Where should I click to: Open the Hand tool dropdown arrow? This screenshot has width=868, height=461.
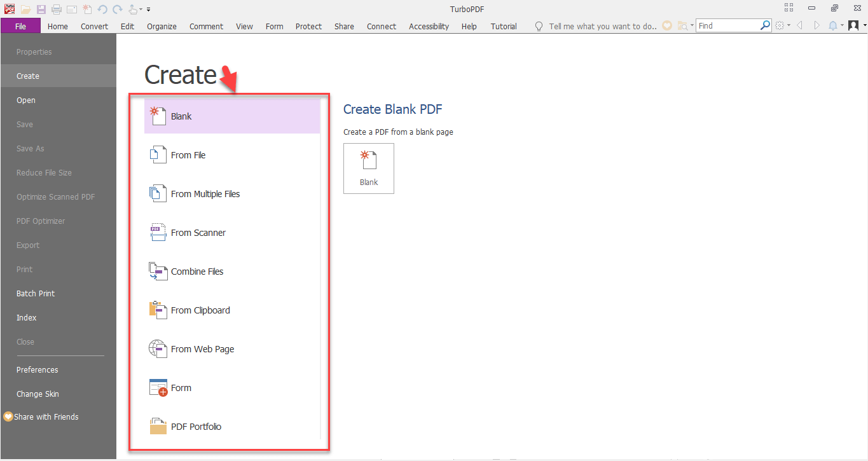142,9
